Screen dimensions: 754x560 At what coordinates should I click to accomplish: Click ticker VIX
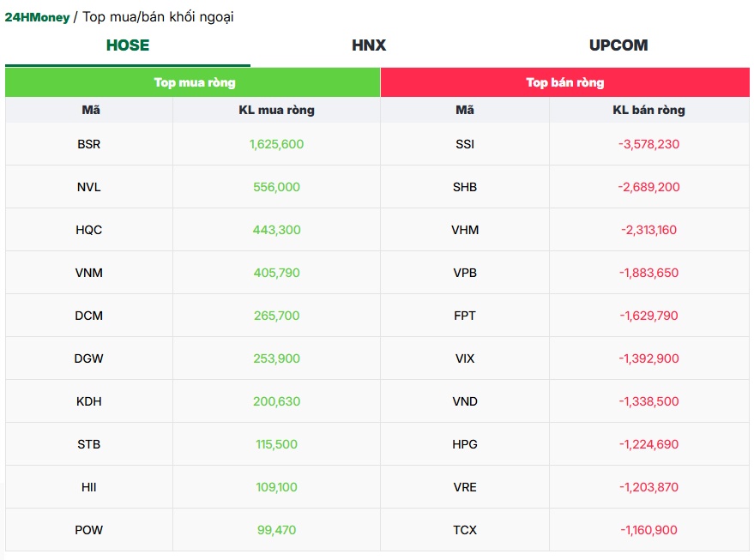tap(465, 358)
